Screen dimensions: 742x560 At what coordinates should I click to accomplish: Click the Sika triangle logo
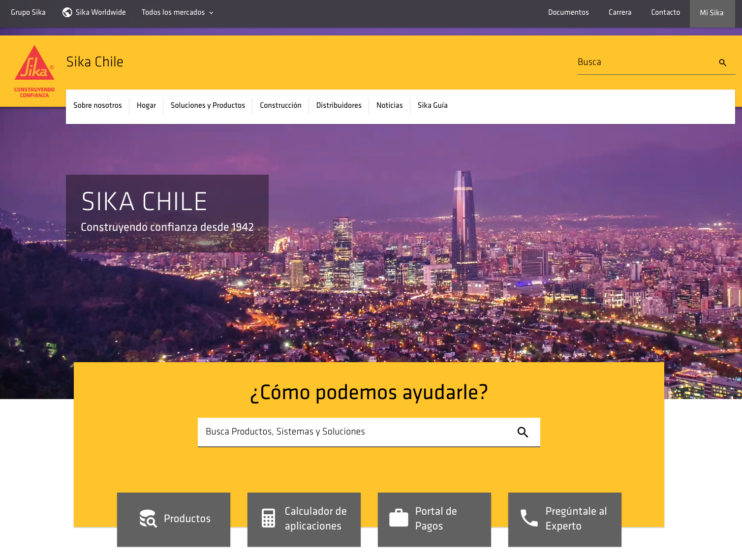click(x=34, y=64)
